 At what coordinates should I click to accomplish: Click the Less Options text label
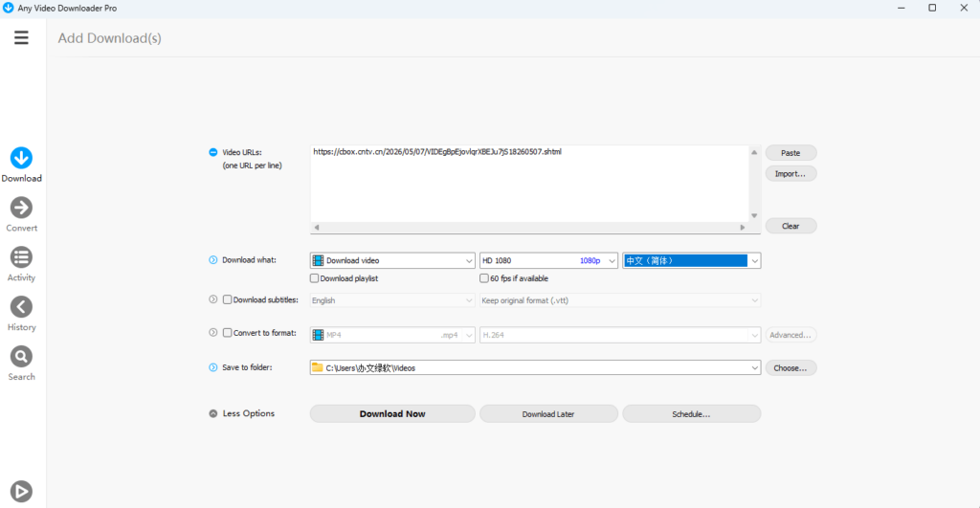[x=249, y=413]
